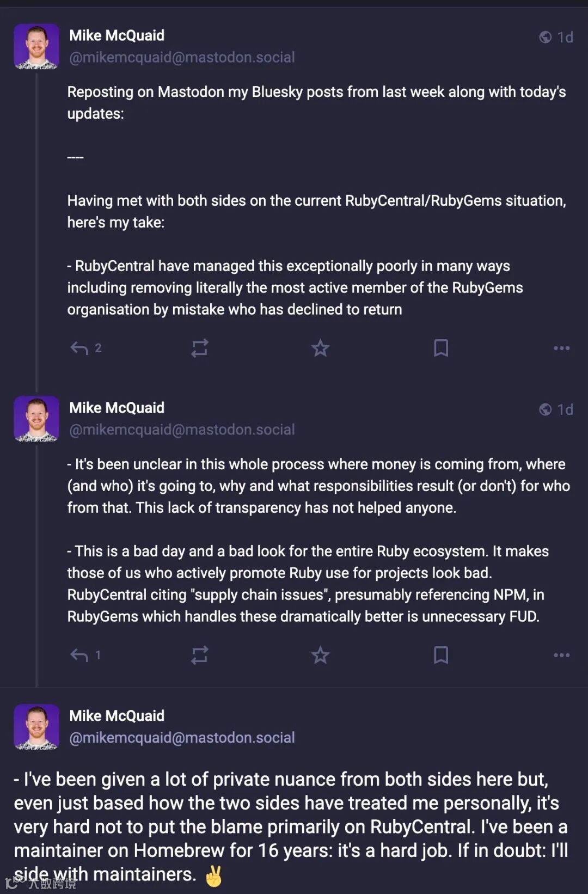Click the globe visibility icon on first post
Screen dimensions: 588x894
545,37
